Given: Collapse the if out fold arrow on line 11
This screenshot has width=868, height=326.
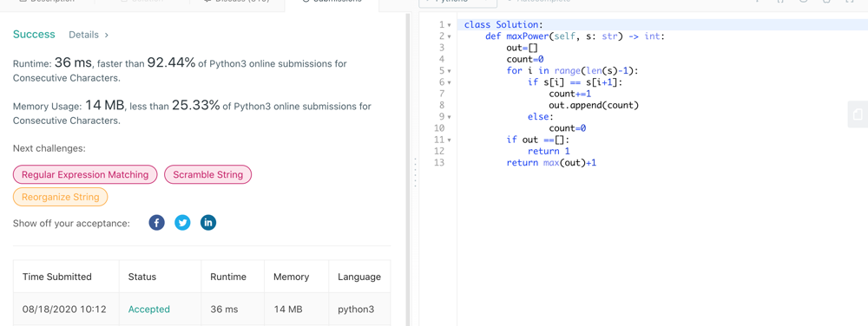Looking at the screenshot, I should [449, 140].
